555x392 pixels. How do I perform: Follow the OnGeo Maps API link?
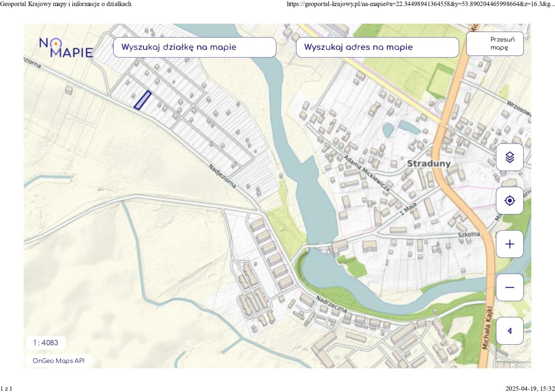click(x=59, y=360)
